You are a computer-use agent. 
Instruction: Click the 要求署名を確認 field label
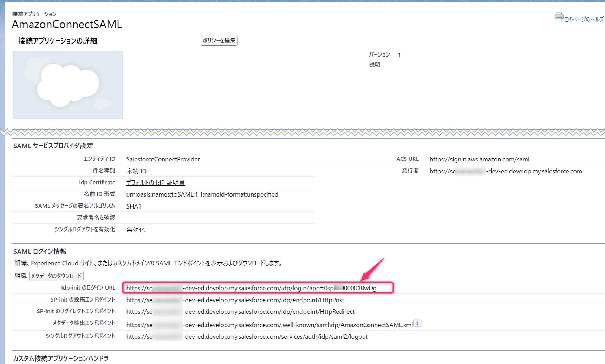coord(96,218)
